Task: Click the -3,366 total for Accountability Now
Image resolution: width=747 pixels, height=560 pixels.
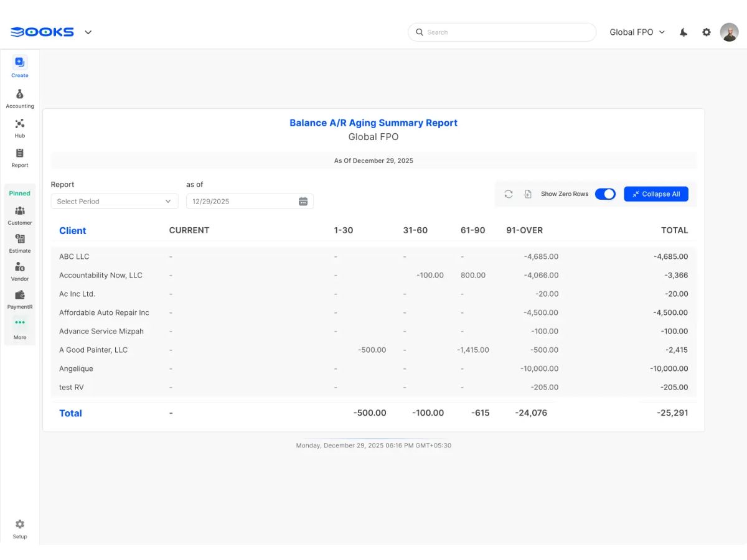Action: (675, 275)
